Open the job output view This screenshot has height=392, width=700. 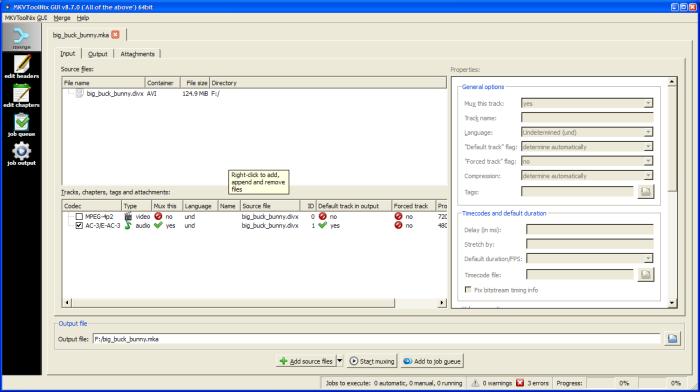click(21, 154)
